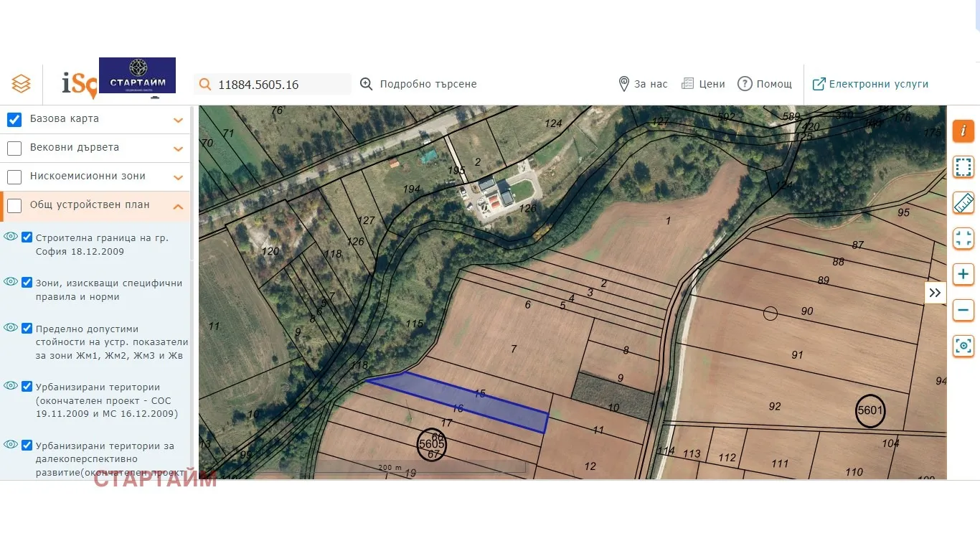The width and height of the screenshot is (980, 551).
Task: Uncheck the Базова карта checkbox
Action: tap(14, 119)
